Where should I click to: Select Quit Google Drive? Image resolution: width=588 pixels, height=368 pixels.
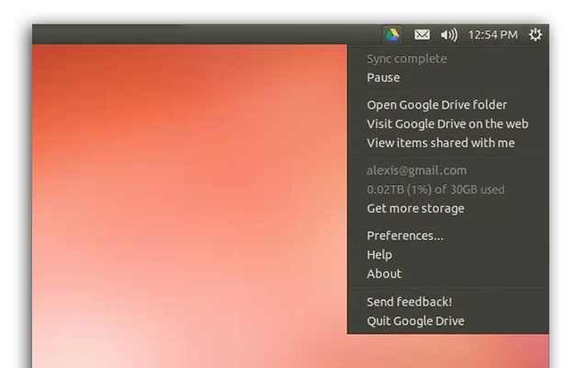(x=415, y=321)
